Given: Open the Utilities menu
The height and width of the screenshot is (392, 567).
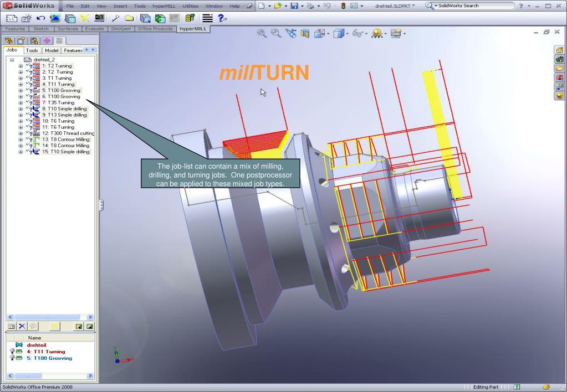Looking at the screenshot, I should tap(190, 6).
